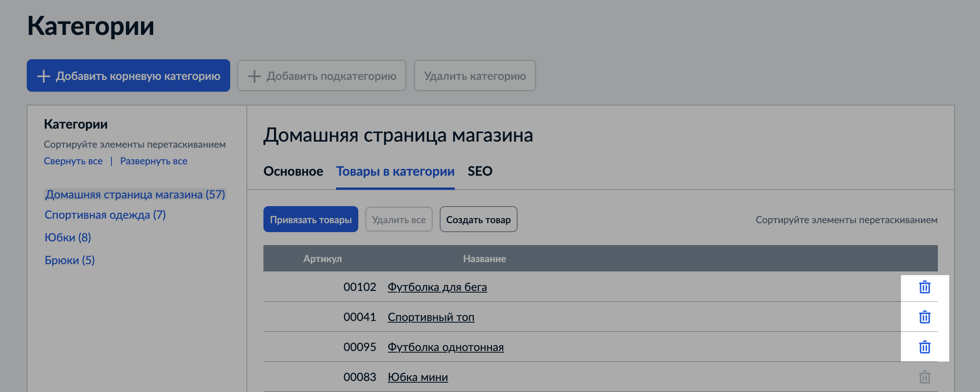The image size is (980, 392).
Task: Click article number 00102
Action: pyautogui.click(x=359, y=287)
